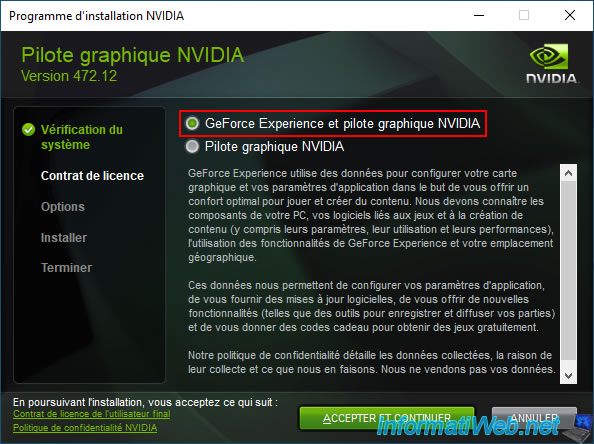Select the Terminer step in sidebar

pos(66,268)
